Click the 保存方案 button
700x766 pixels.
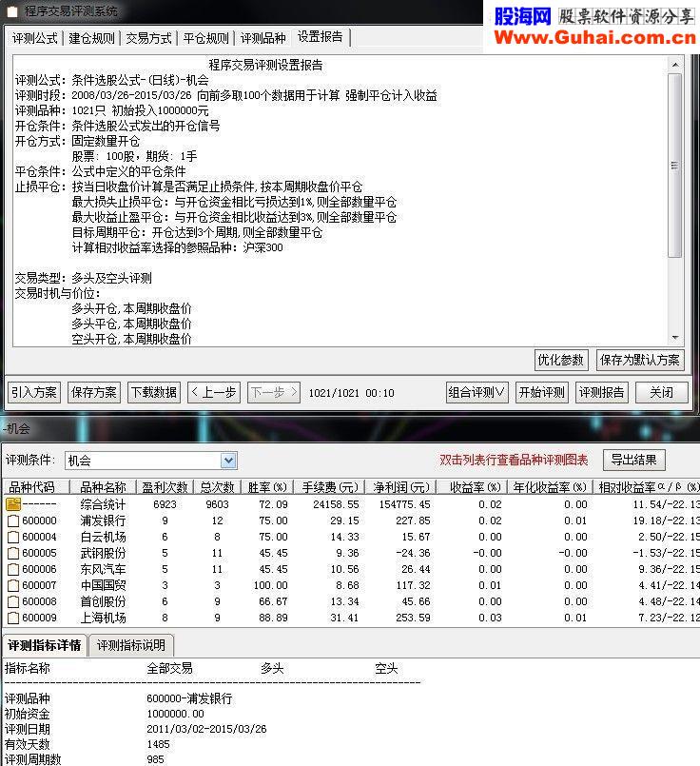[94, 392]
